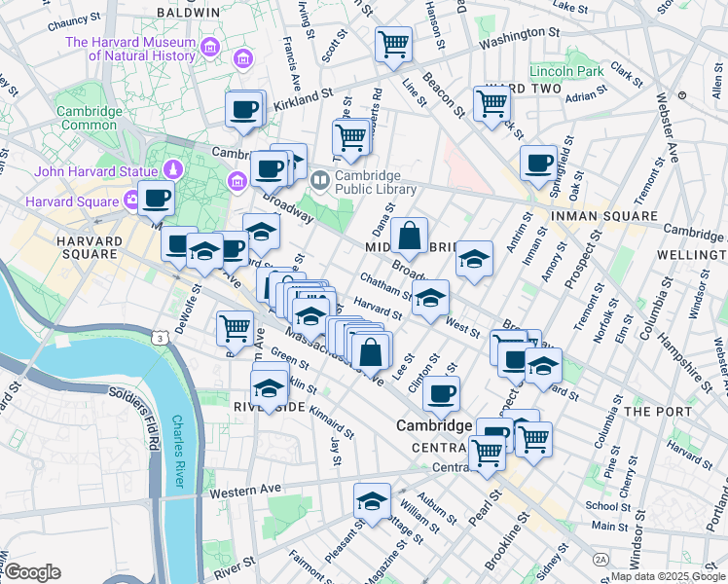This screenshot has height=584, width=728.
Task: Click the coffee cup marker near Clinton St
Action: tap(441, 398)
